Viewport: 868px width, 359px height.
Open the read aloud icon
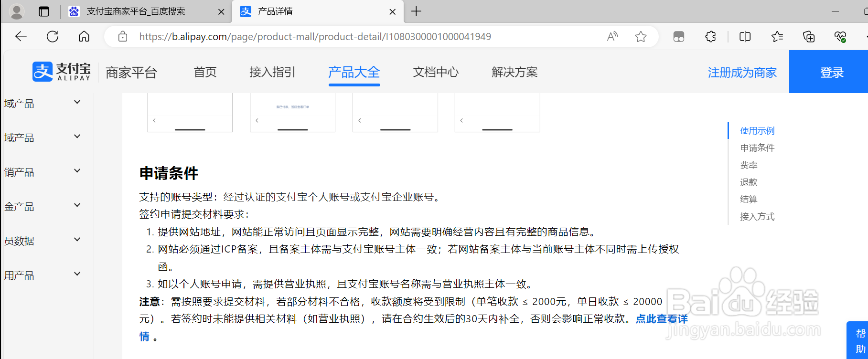[x=612, y=37]
